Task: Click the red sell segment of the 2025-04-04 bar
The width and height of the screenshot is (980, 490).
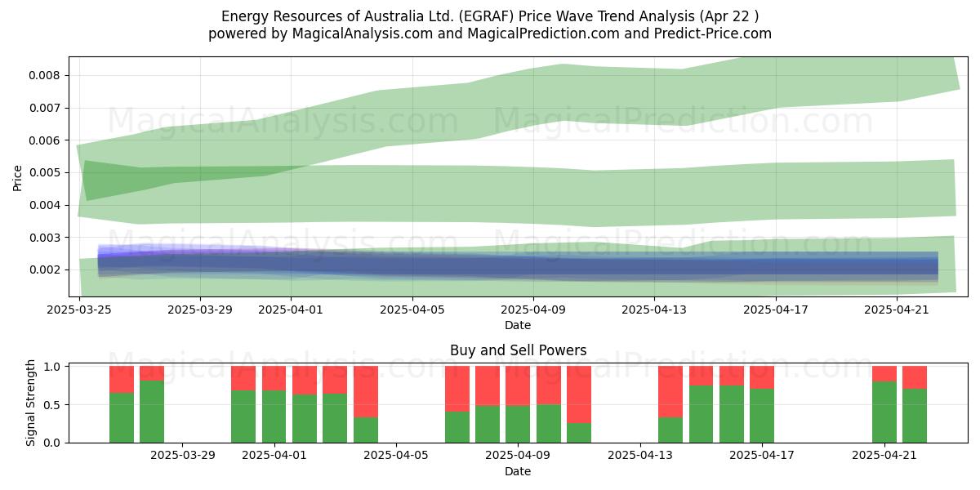Action: [366, 392]
